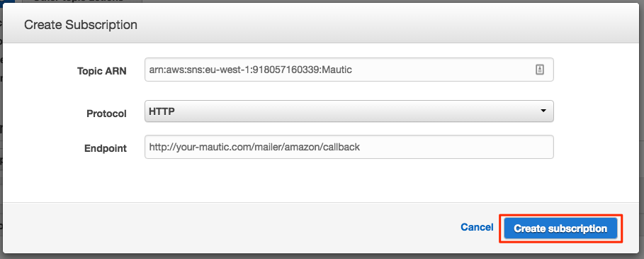Select the Topic ARN field label
The width and height of the screenshot is (644, 259).
pyautogui.click(x=102, y=71)
